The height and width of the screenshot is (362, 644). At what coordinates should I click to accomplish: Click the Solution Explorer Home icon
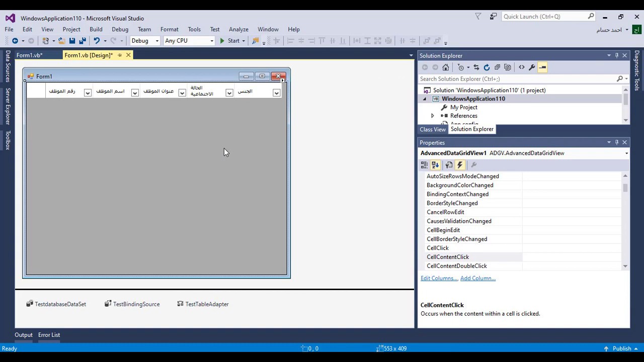(x=445, y=67)
